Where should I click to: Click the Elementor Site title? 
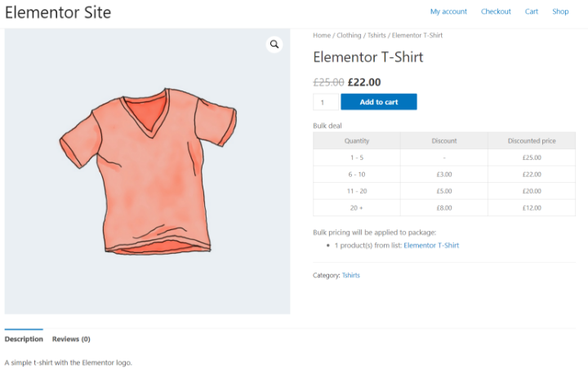click(58, 12)
